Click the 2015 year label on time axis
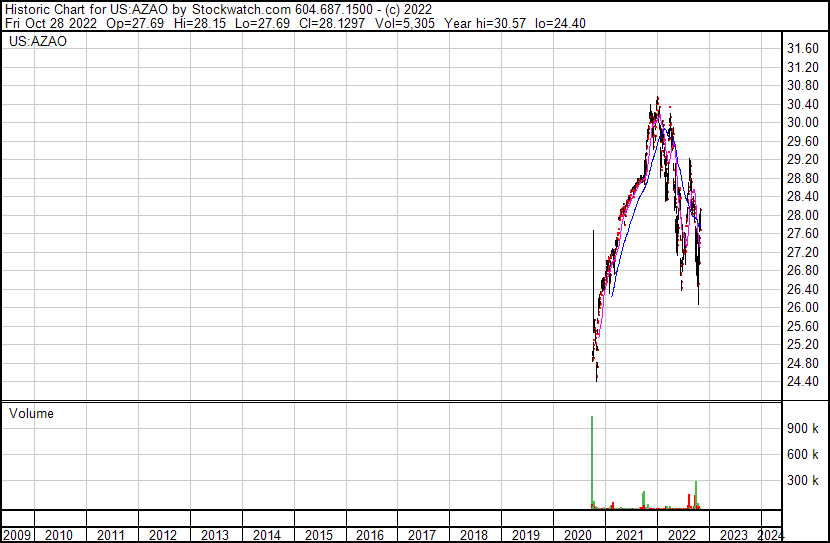 coord(318,535)
